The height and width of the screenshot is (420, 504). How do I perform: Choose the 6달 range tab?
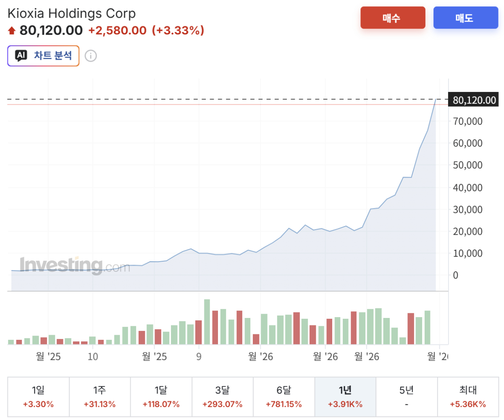pos(284,397)
